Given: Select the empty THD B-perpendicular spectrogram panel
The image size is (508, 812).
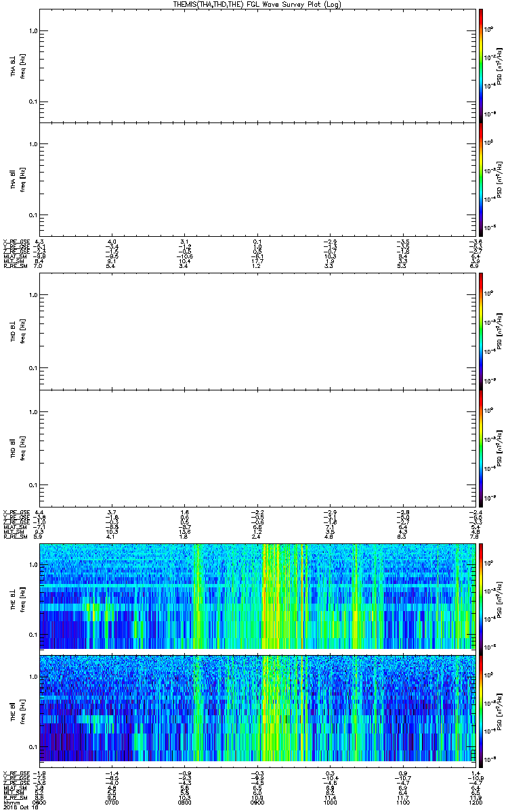Looking at the screenshot, I should 257,331.
